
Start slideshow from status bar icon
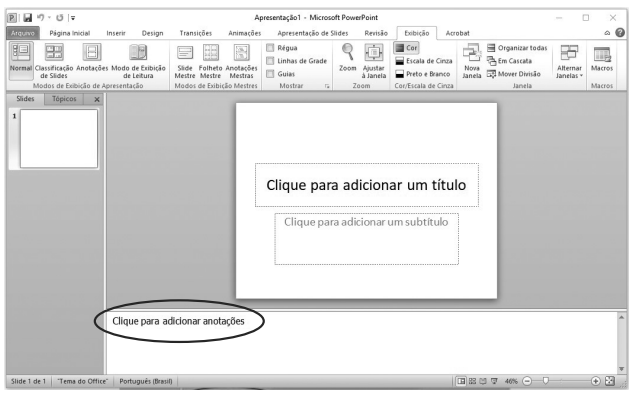click(x=494, y=381)
